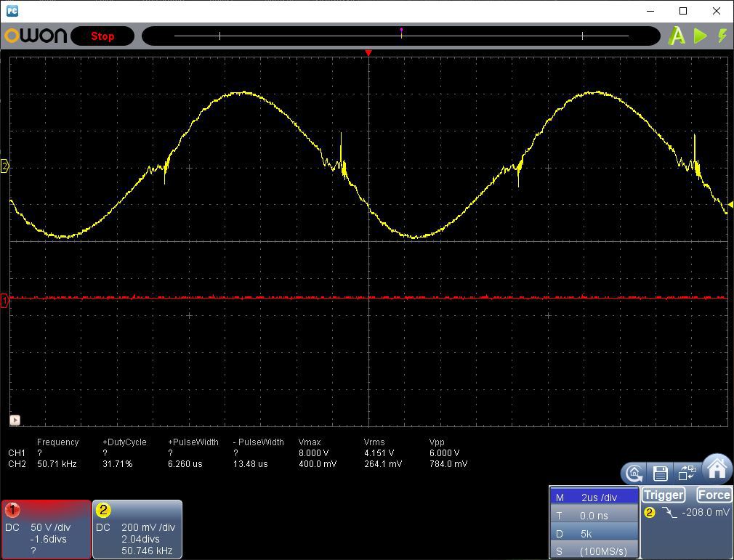Click the CH2 -PulseWidth value 13.48 us
734x560 pixels.
coord(251,464)
